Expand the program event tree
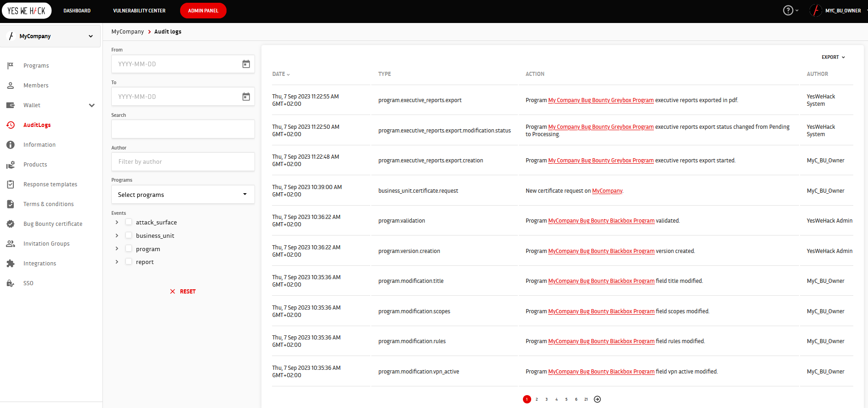The image size is (868, 408). [117, 249]
